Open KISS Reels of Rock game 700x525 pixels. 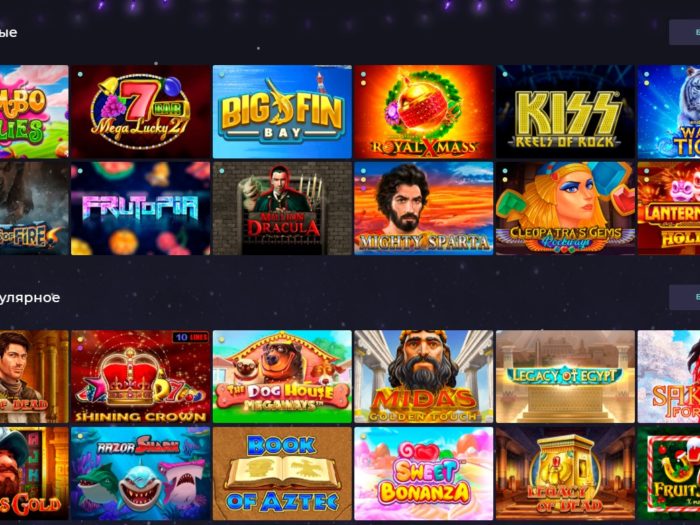pos(565,112)
